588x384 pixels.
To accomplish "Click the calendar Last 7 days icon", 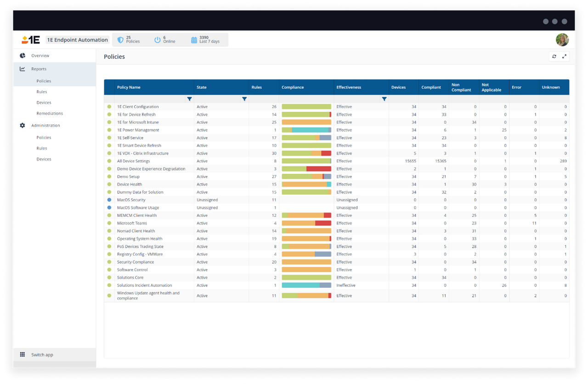I will 194,40.
